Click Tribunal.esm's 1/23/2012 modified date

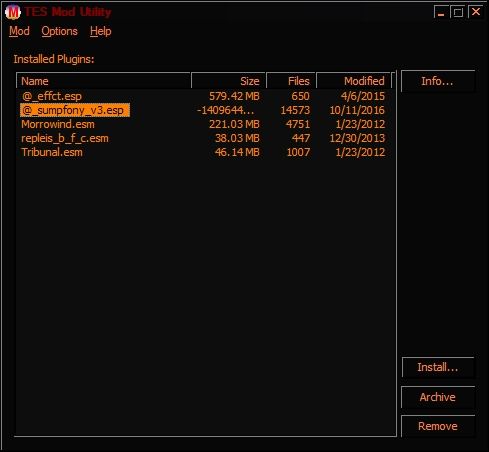(360, 152)
